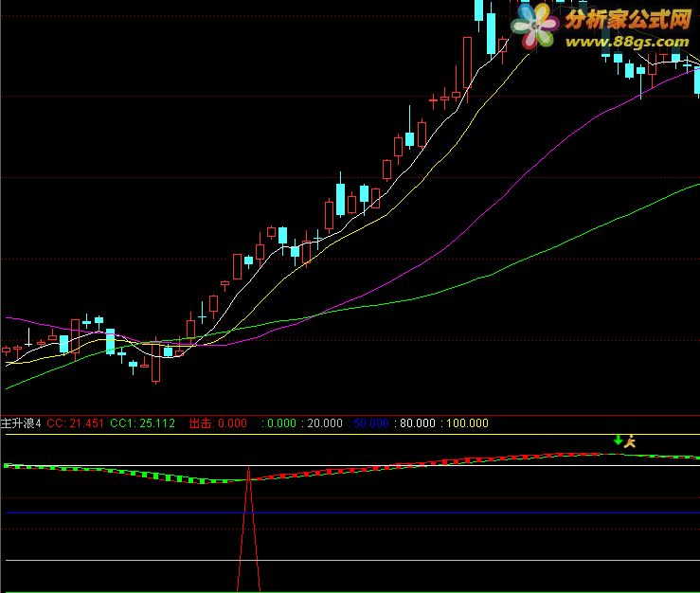Select the green CC1: 25.112 value
The image size is (700, 593).
[142, 422]
